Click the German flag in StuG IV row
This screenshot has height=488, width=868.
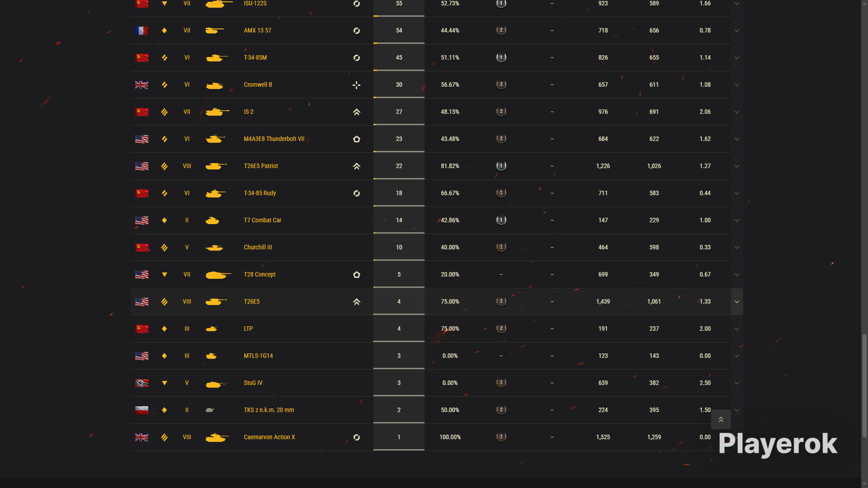coord(142,383)
